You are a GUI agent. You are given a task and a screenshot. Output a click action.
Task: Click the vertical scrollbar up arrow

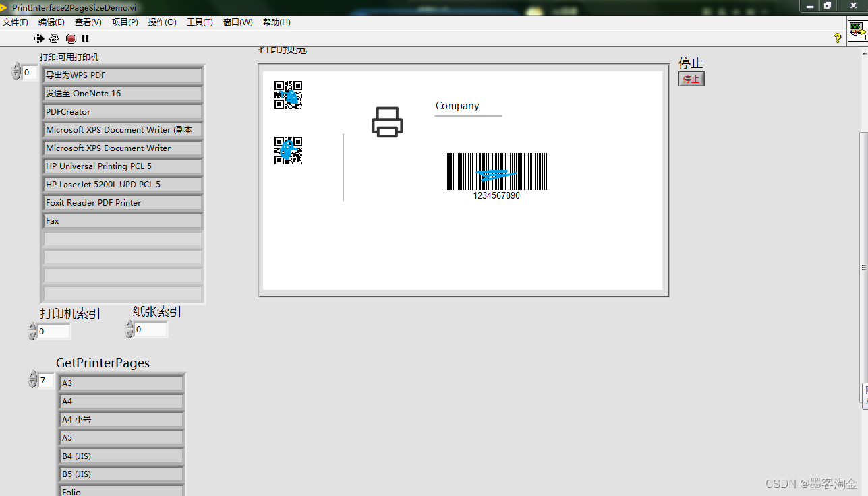[864, 53]
